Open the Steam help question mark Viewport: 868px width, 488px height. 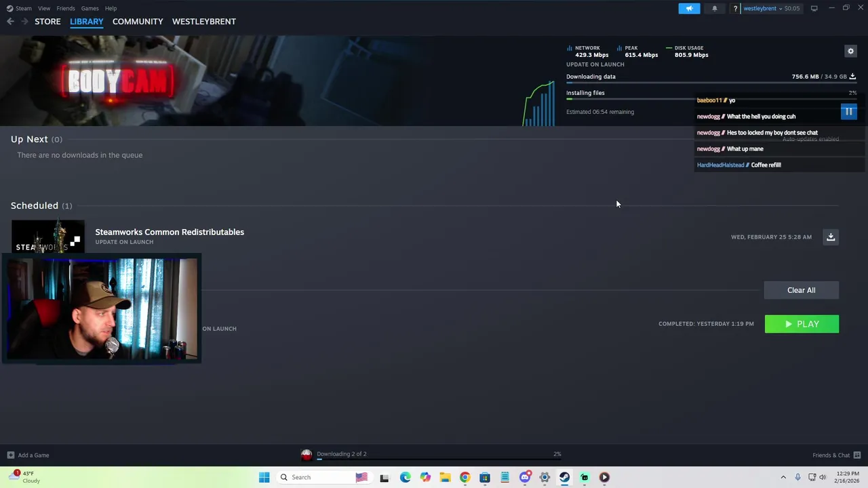click(735, 8)
